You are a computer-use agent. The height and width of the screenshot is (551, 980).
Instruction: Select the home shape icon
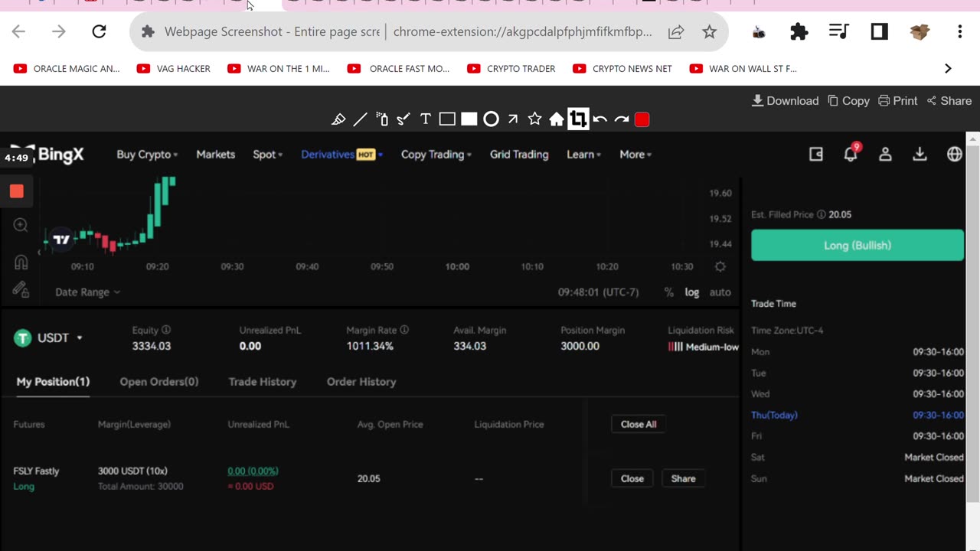[x=557, y=119]
